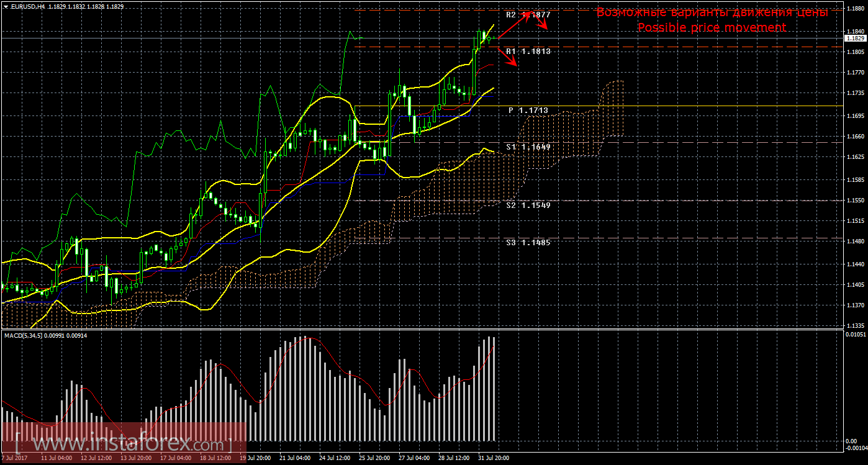Click the 0.01051 MACD scale value
The height and width of the screenshot is (465, 868).
coord(856,335)
